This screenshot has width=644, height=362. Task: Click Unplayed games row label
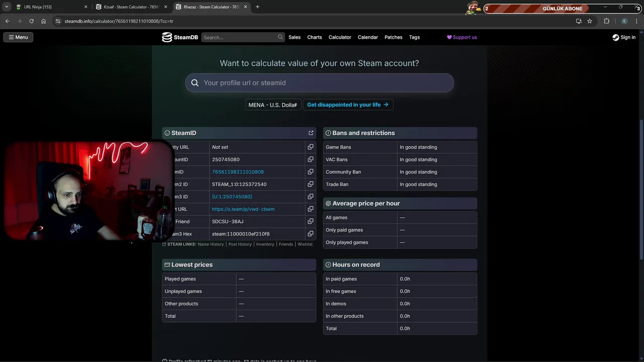[183, 291]
